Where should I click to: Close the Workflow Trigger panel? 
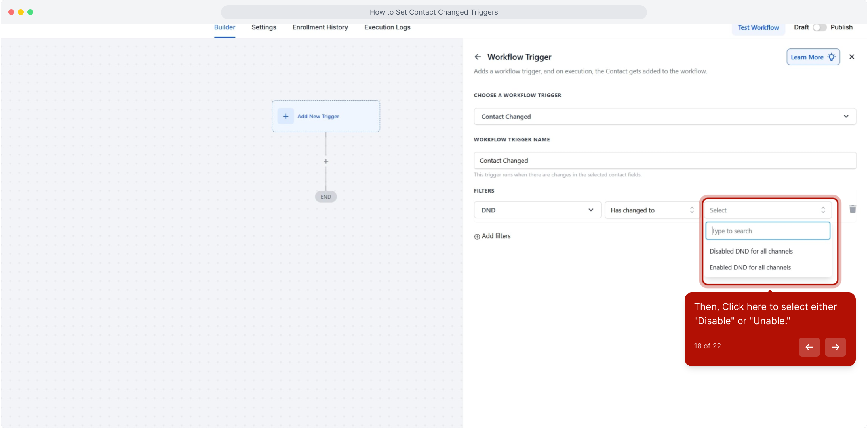(852, 57)
